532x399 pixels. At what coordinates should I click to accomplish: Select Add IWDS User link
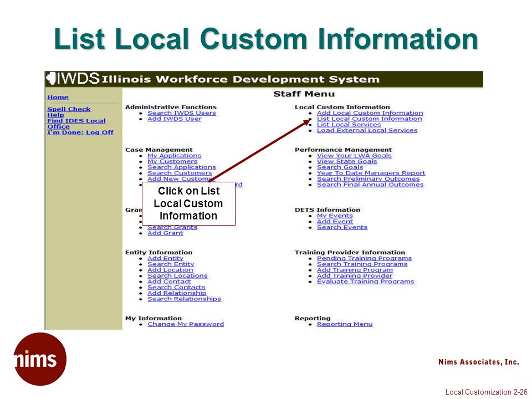[x=175, y=119]
